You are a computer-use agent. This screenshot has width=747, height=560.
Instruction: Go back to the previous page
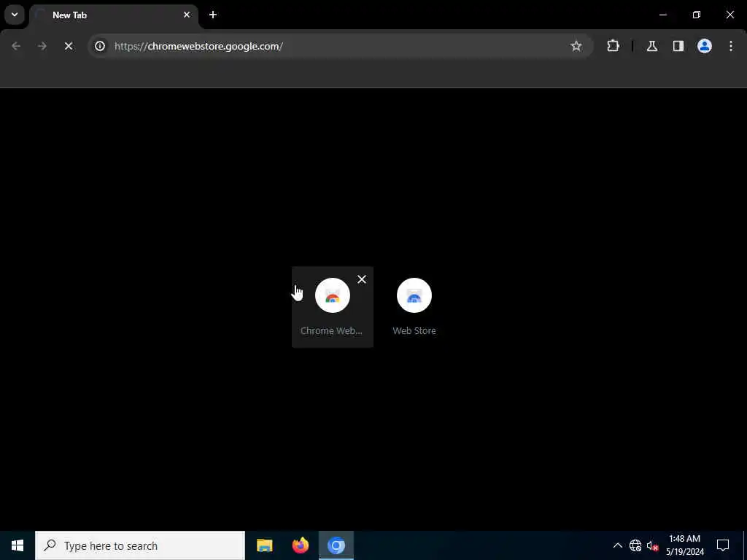coord(16,46)
